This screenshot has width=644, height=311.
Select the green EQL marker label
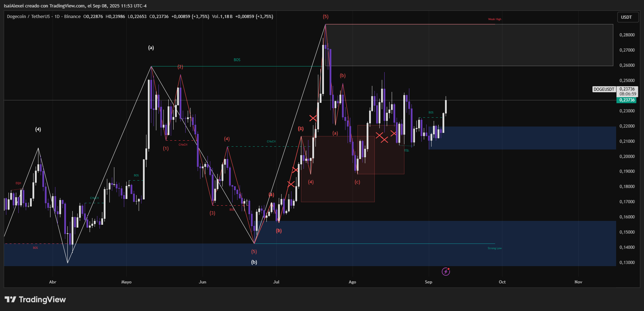point(407,150)
